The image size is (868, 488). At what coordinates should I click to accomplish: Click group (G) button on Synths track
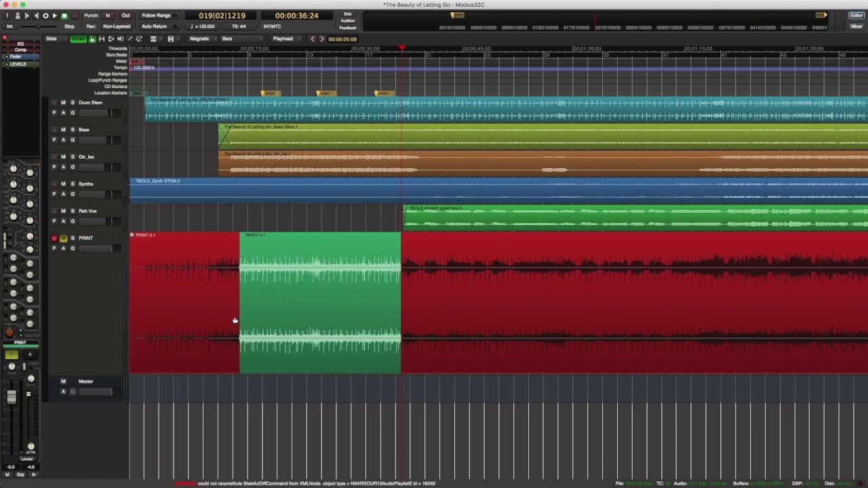[73, 194]
